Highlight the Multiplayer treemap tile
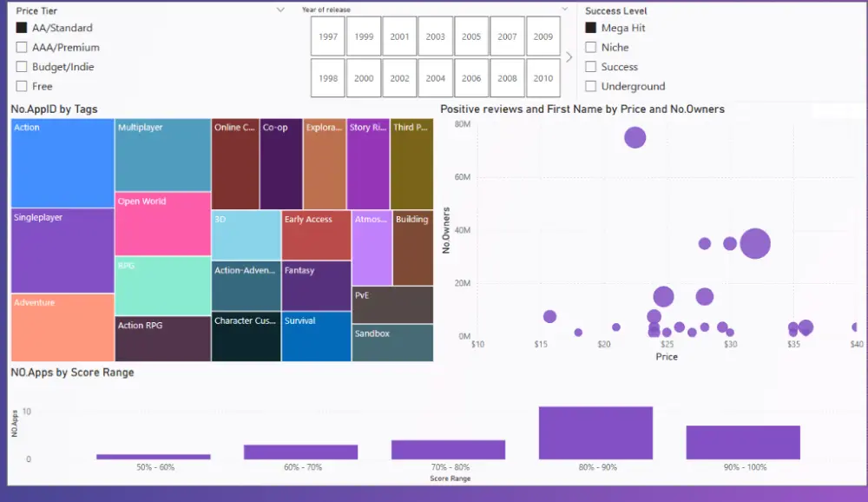The width and height of the screenshot is (868, 502). (163, 155)
